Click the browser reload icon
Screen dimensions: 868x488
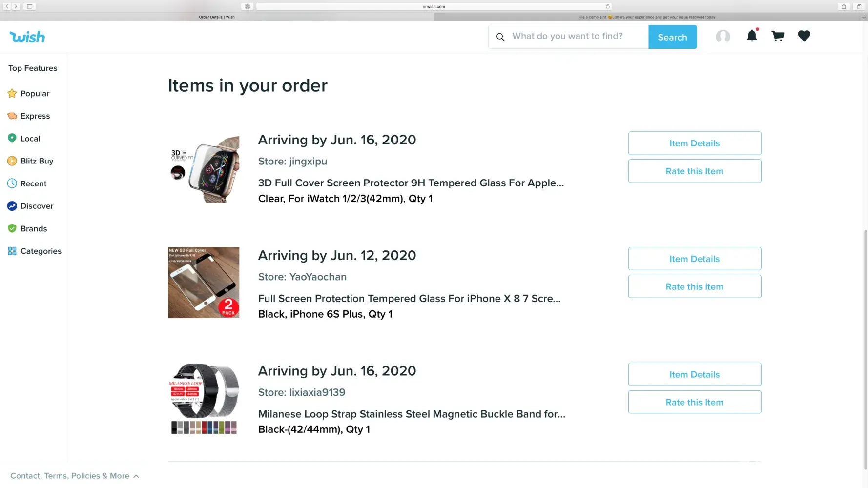click(607, 6)
